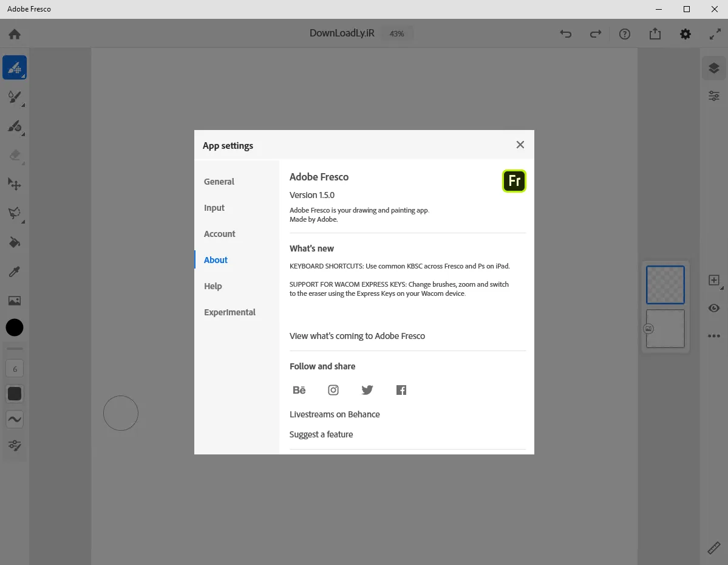The height and width of the screenshot is (565, 728).
Task: Click the Fr Adobe Fresco logo
Action: (514, 181)
